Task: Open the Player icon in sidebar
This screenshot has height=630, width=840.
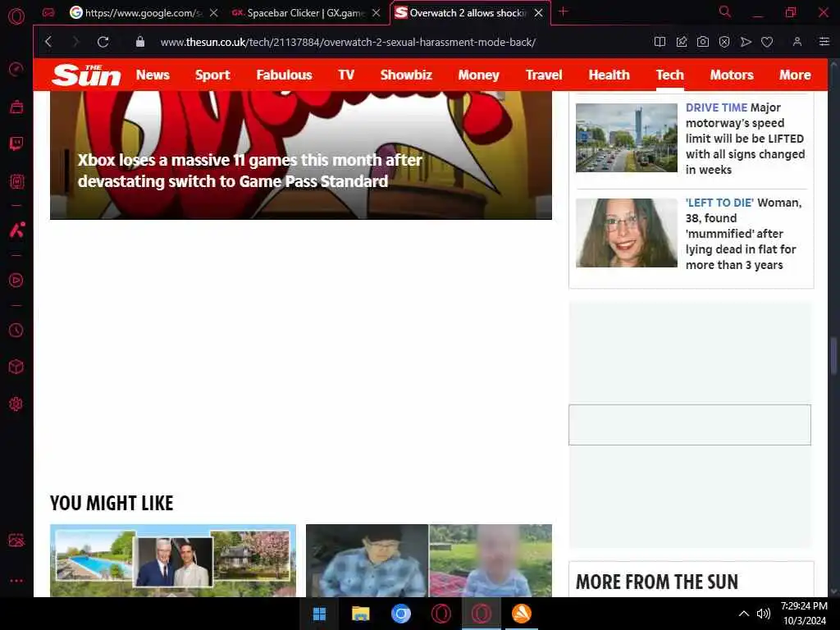Action: tap(16, 281)
